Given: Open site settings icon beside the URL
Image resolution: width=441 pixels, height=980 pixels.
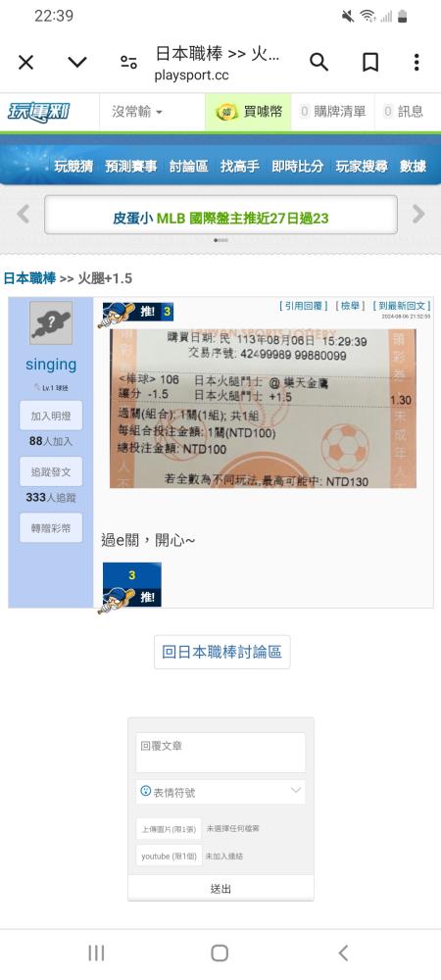Looking at the screenshot, I should coord(128,62).
